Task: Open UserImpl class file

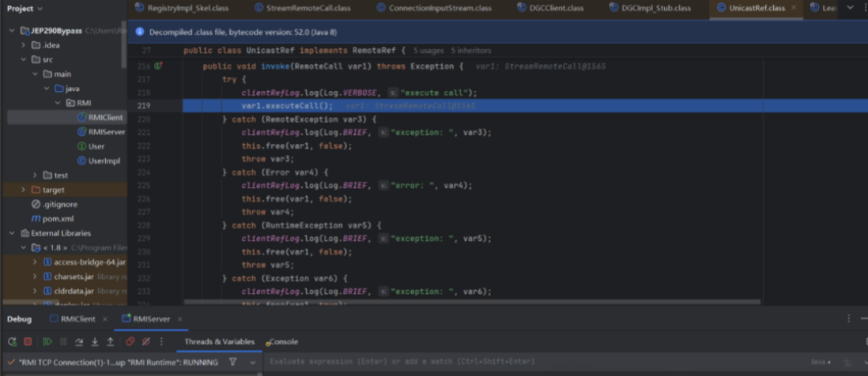Action: coord(99,161)
